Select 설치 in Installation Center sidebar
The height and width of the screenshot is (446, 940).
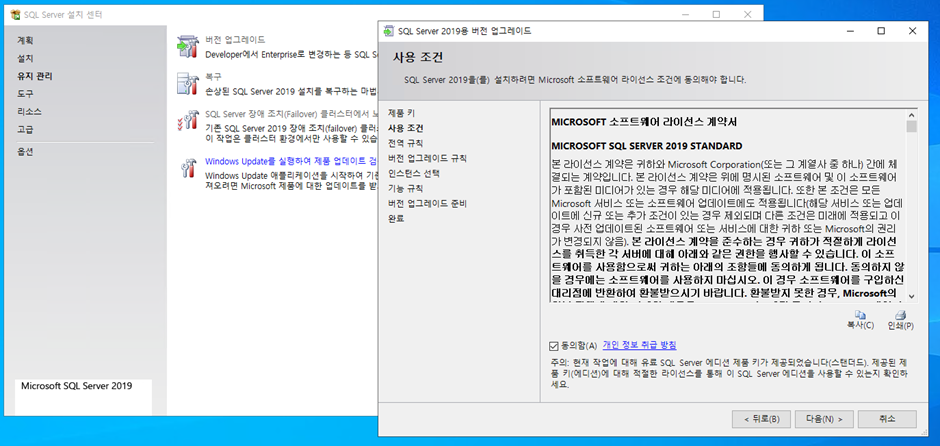(25, 58)
